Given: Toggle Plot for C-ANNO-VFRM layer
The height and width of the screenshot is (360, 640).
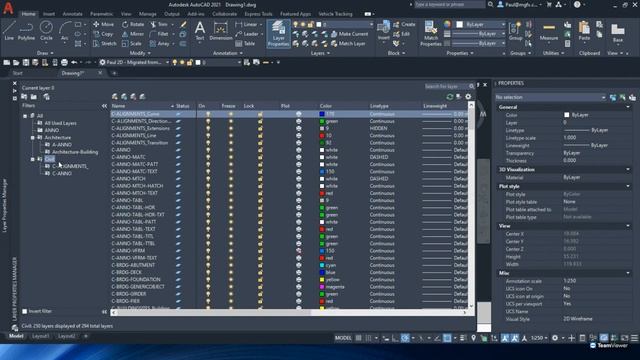Looking at the screenshot, I should click(299, 251).
